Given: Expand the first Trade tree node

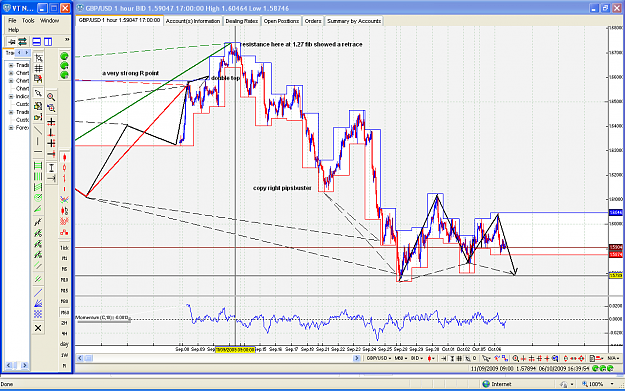Looking at the screenshot, I should (11, 65).
